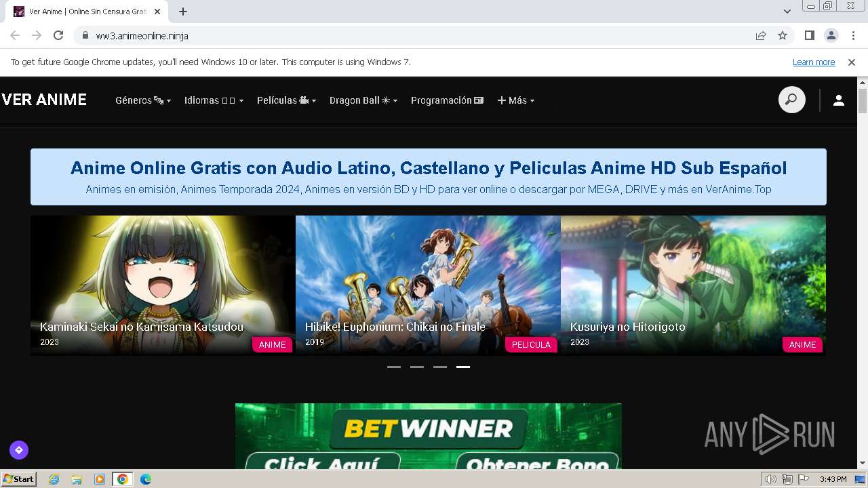View site lock info icon
The image size is (868, 488).
tap(85, 35)
